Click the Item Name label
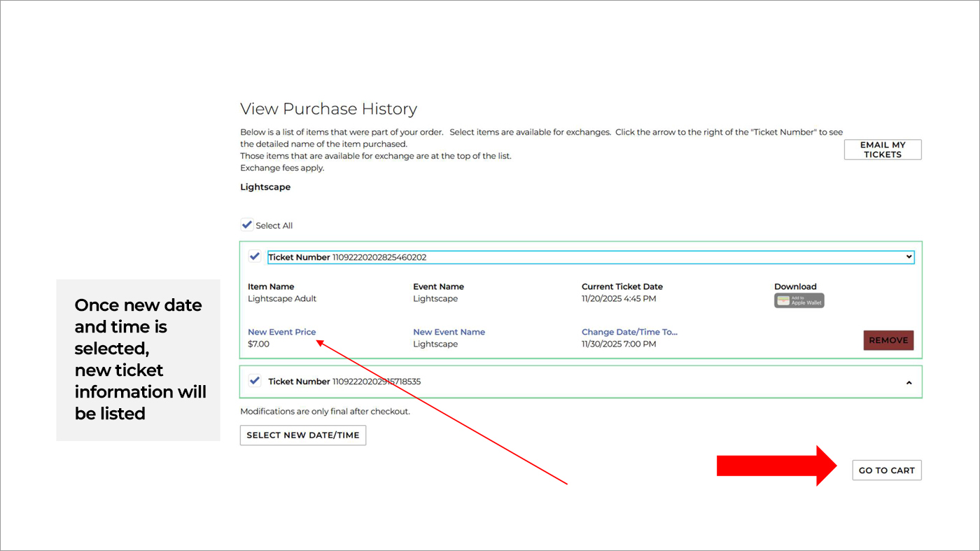The height and width of the screenshot is (551, 980). [271, 286]
